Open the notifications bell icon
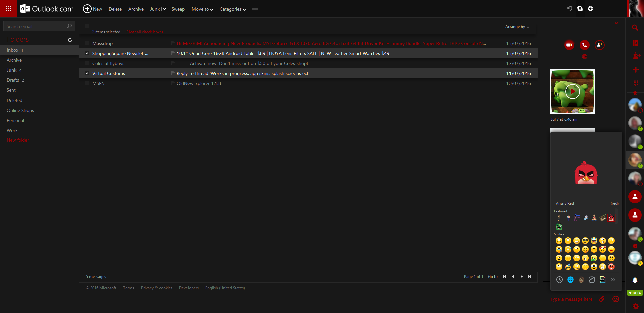This screenshot has width=644, height=313. 635,280
